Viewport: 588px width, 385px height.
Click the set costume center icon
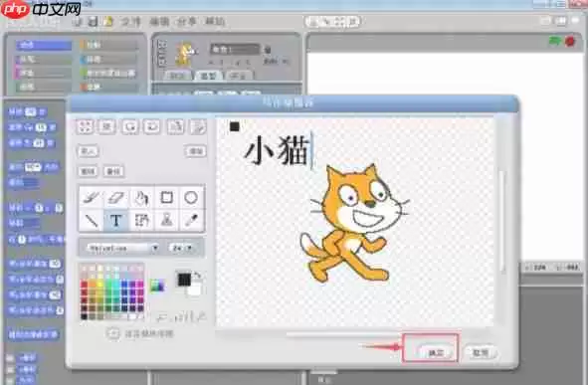[112, 333]
